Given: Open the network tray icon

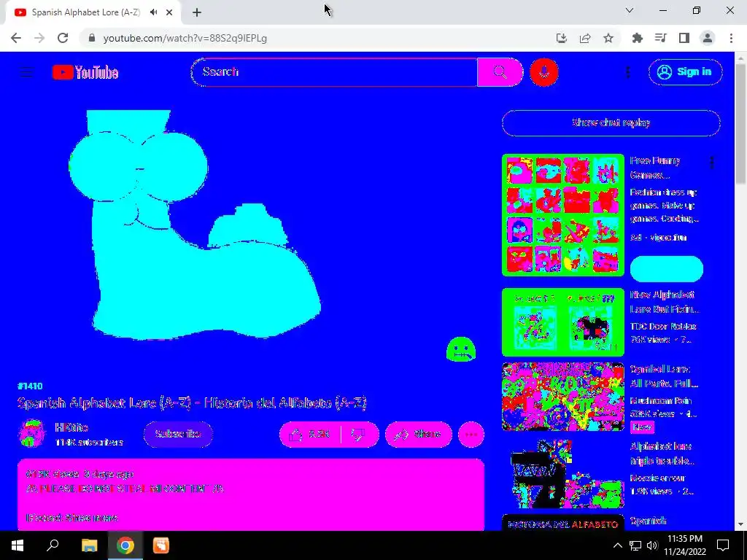Looking at the screenshot, I should point(635,545).
